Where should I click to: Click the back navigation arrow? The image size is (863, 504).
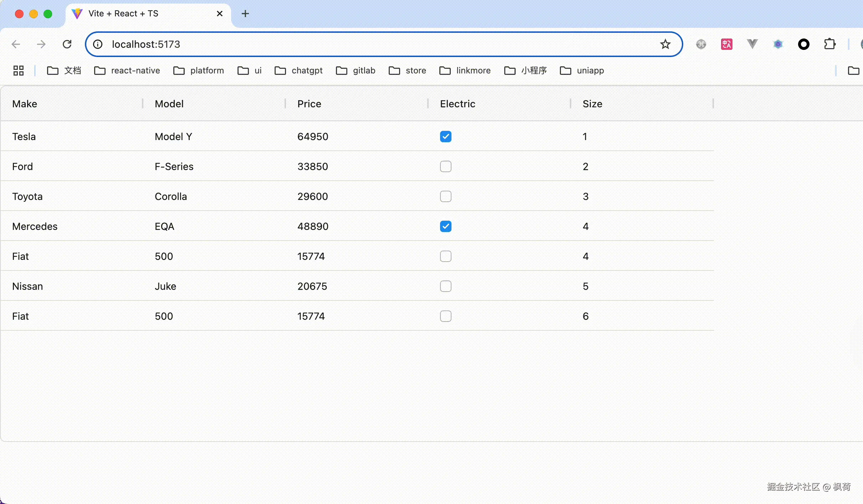click(x=16, y=44)
